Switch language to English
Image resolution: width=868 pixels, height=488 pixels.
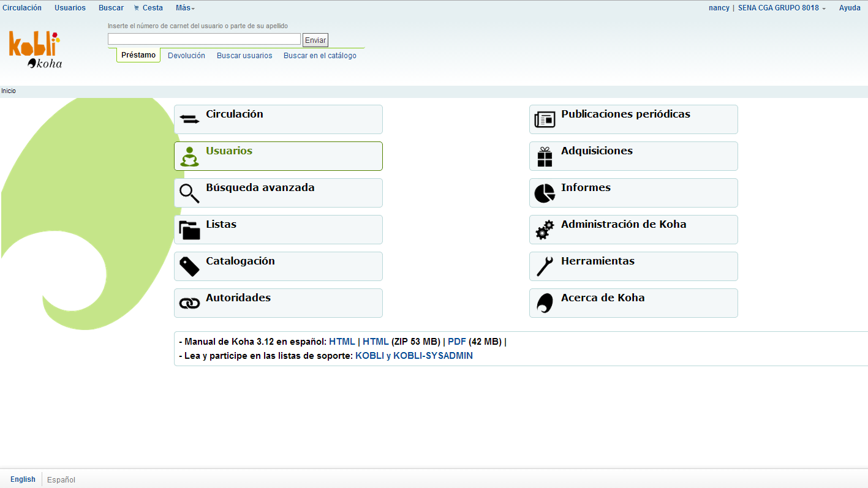click(23, 479)
